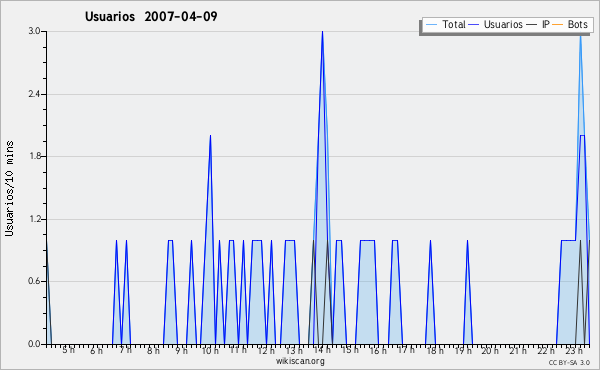Click the y-axis value 2.4

point(34,94)
